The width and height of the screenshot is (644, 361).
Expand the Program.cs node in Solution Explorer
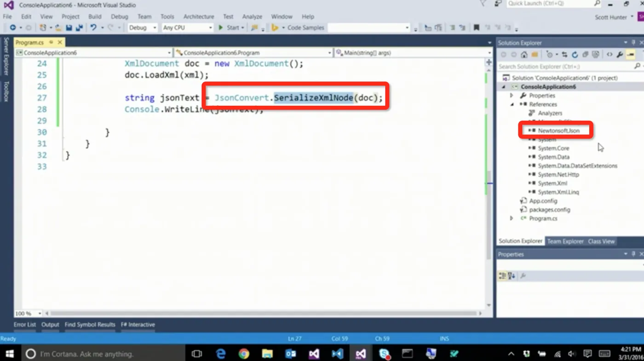(x=512, y=218)
